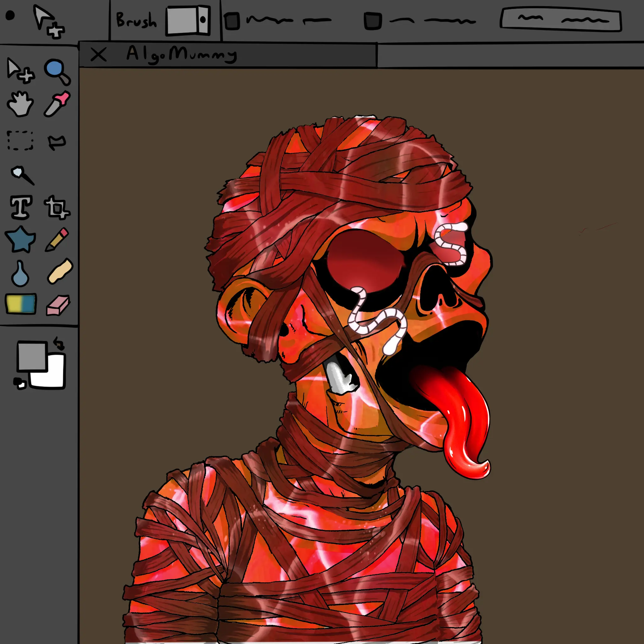Select the Pencil tool
The image size is (644, 644).
tap(57, 239)
